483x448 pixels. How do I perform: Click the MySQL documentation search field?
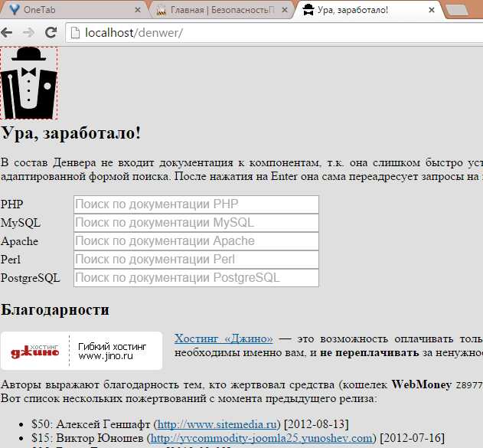click(x=196, y=222)
